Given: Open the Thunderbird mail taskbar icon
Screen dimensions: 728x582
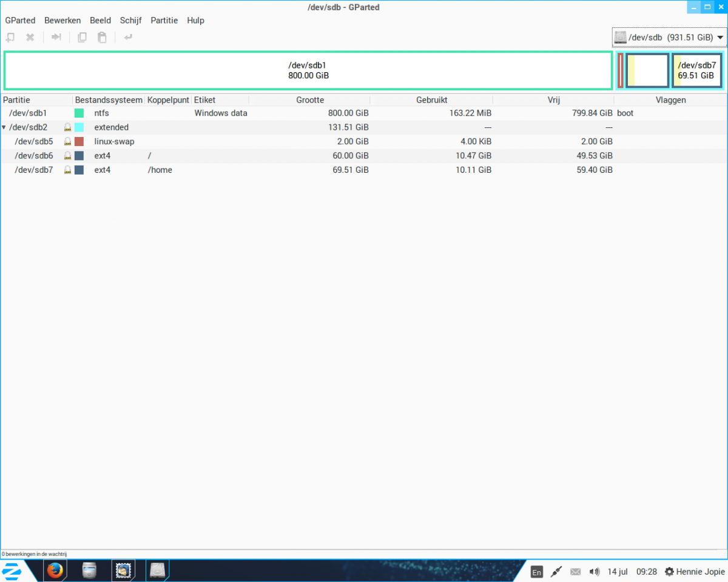Looking at the screenshot, I should 124,571.
